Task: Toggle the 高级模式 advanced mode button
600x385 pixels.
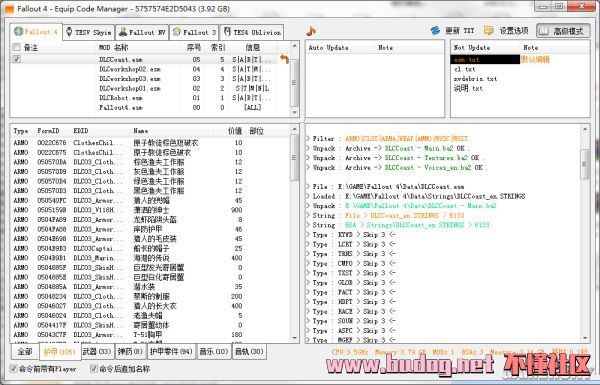Action: click(563, 31)
